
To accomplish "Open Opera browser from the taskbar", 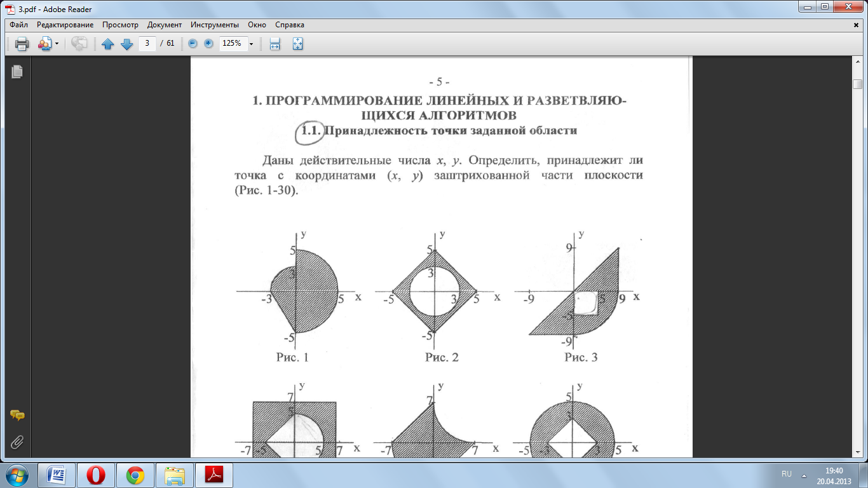I will [96, 475].
